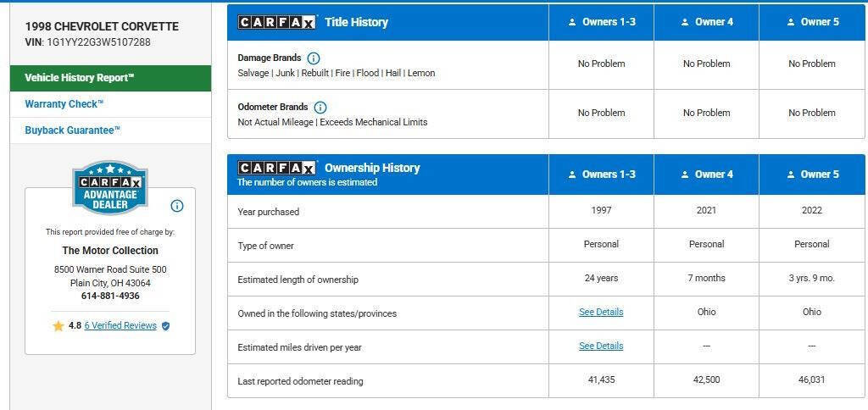Click info icon next to Damage Brands
Viewport: 868px width, 410px height.
(314, 58)
